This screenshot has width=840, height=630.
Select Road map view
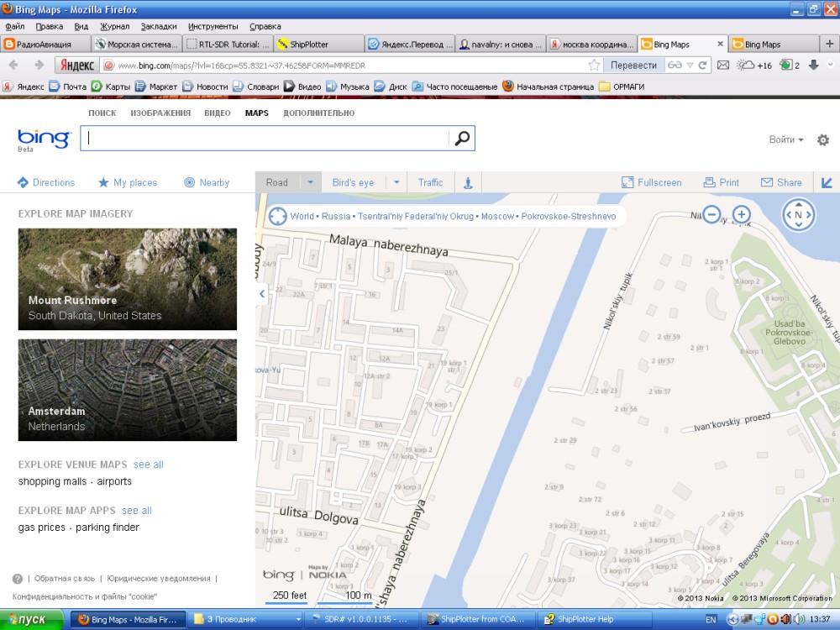277,182
